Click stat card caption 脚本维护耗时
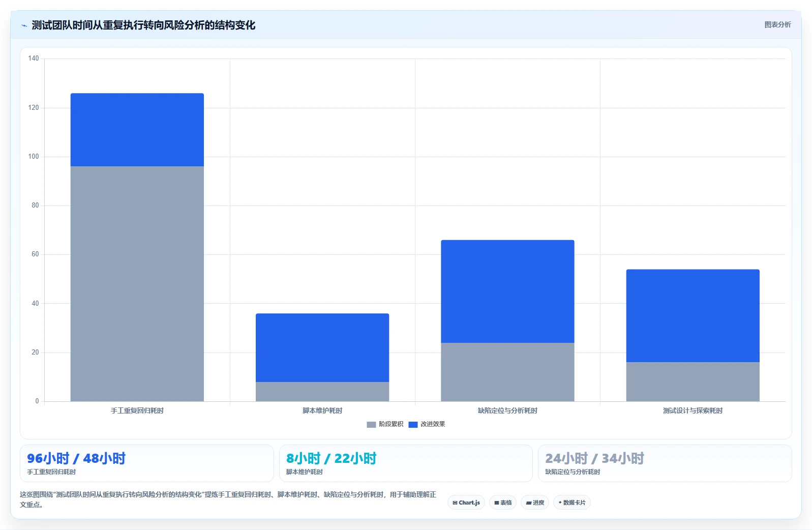This screenshot has width=812, height=530. point(305,472)
